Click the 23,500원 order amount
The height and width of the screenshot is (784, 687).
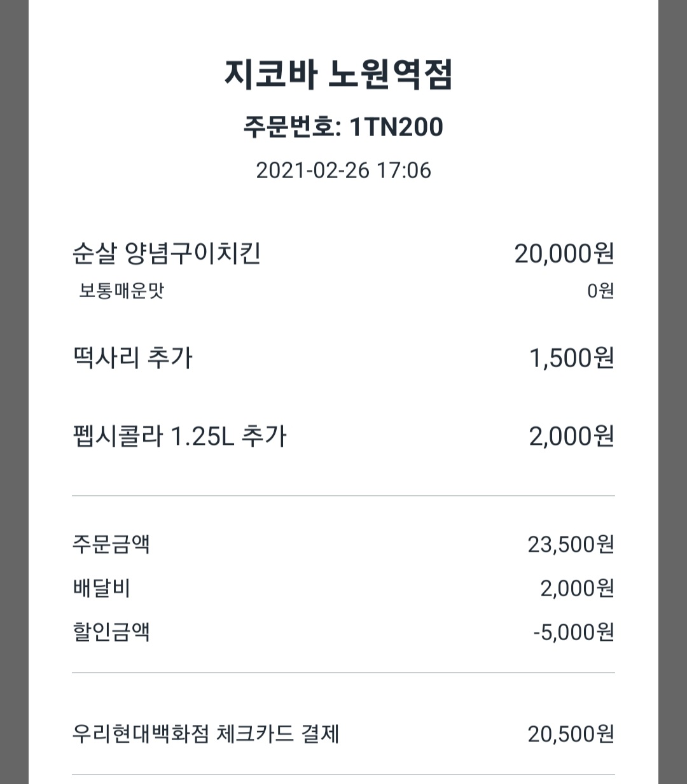pos(571,545)
